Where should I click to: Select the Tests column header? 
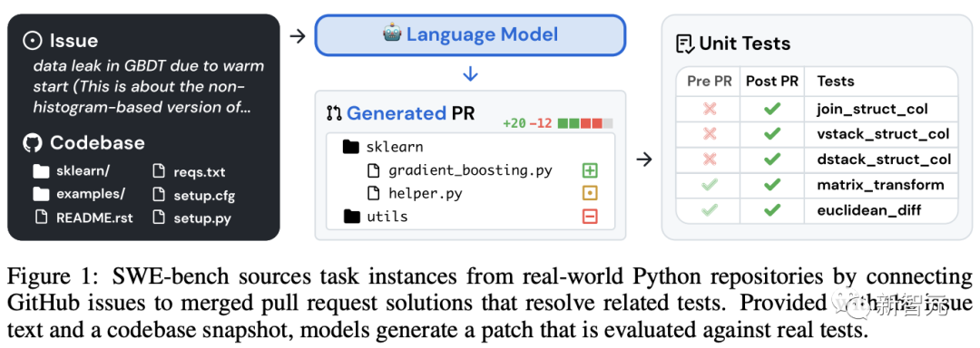835,81
